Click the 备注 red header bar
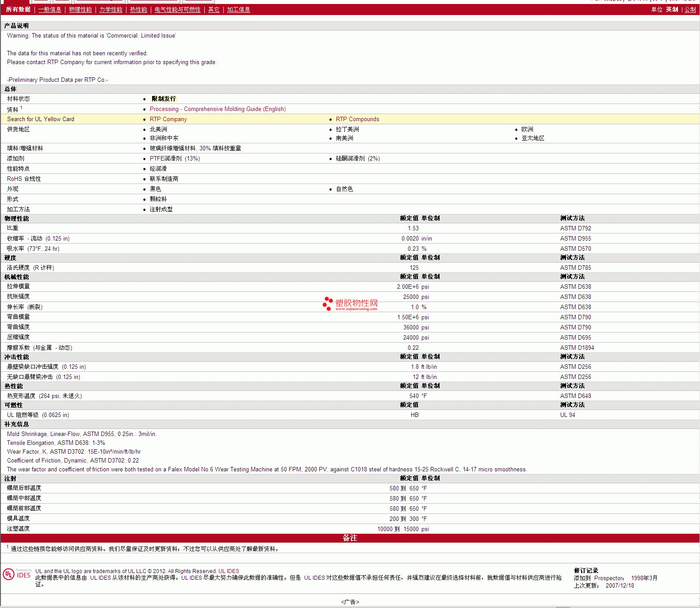The width and height of the screenshot is (700, 608). point(350,538)
